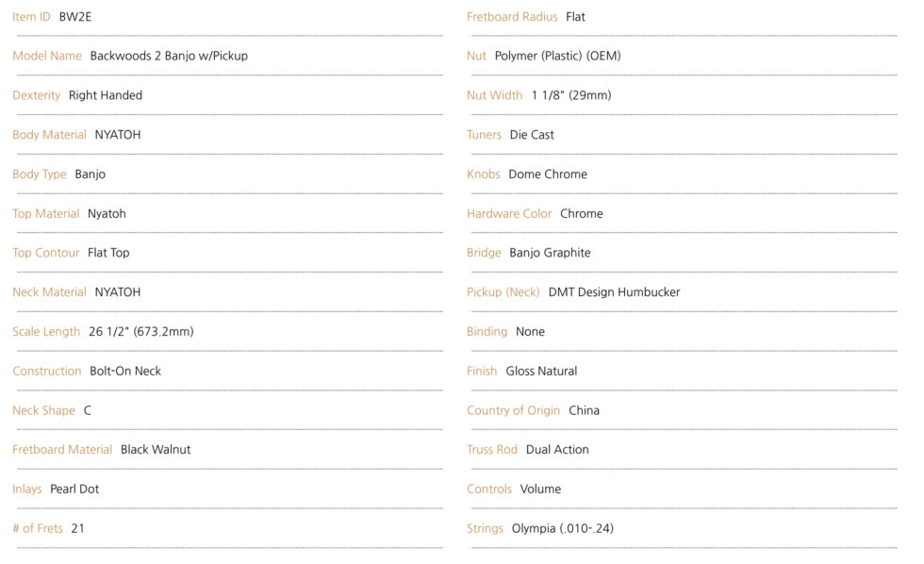Image resolution: width=924 pixels, height=564 pixels.
Task: Click the # of Frets label
Action: click(38, 529)
